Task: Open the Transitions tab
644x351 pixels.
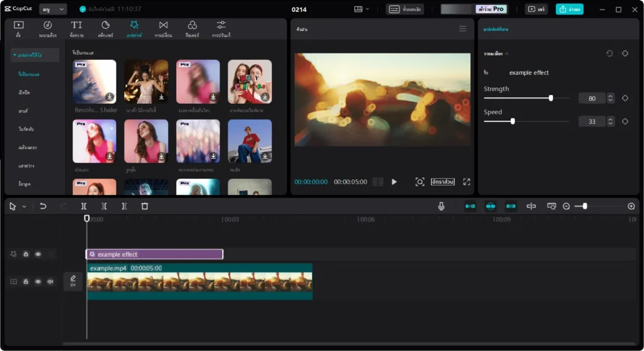Action: click(164, 28)
